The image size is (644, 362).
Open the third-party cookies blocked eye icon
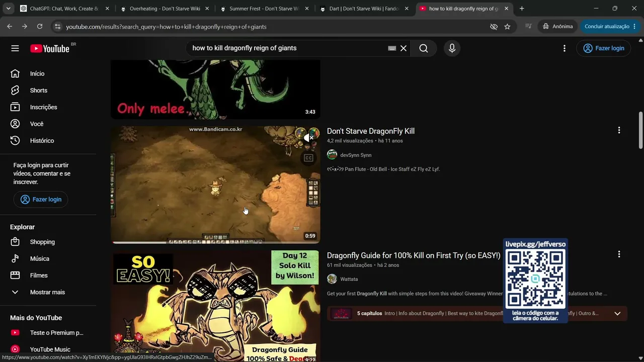pos(494,27)
